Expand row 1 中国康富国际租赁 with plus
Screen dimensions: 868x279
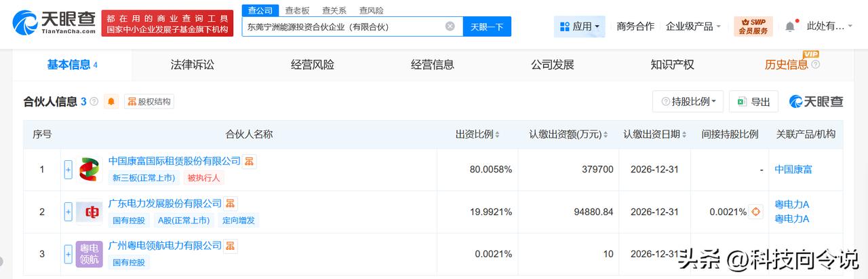[x=68, y=169]
